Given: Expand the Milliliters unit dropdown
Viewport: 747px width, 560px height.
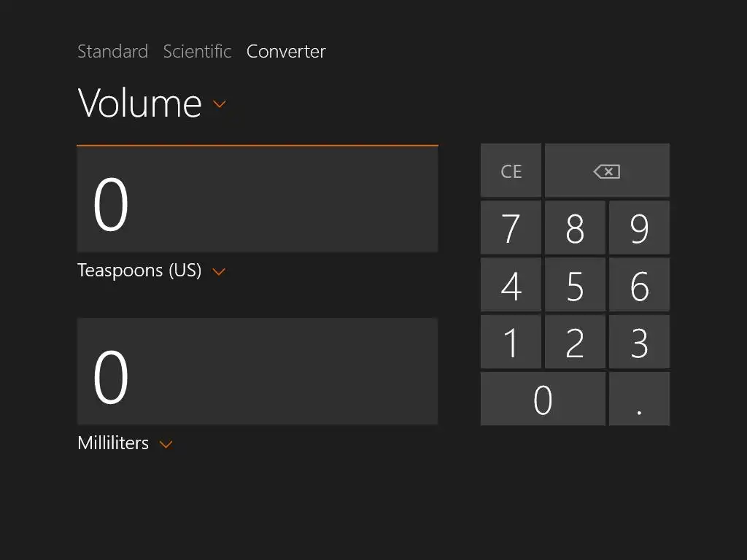Looking at the screenshot, I should [x=125, y=443].
